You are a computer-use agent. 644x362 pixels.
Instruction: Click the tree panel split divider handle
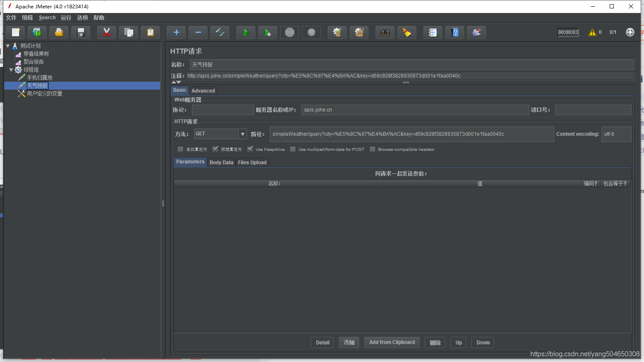163,204
